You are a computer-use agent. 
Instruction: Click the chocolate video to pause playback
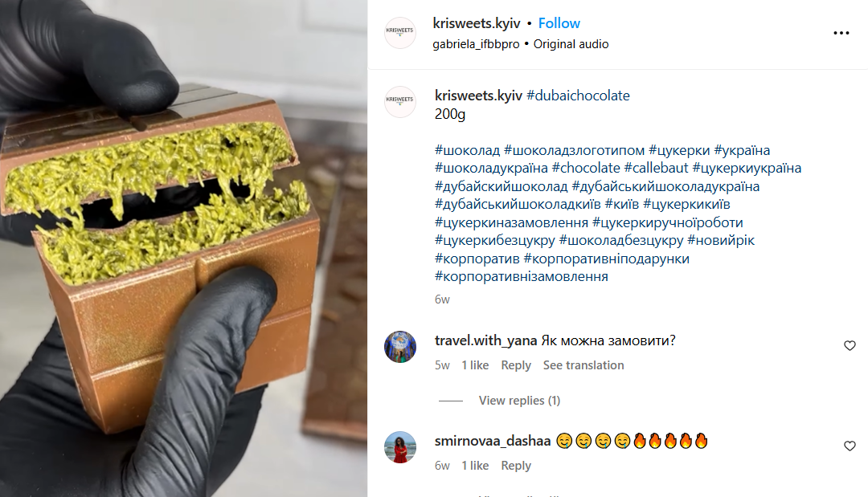tap(183, 248)
